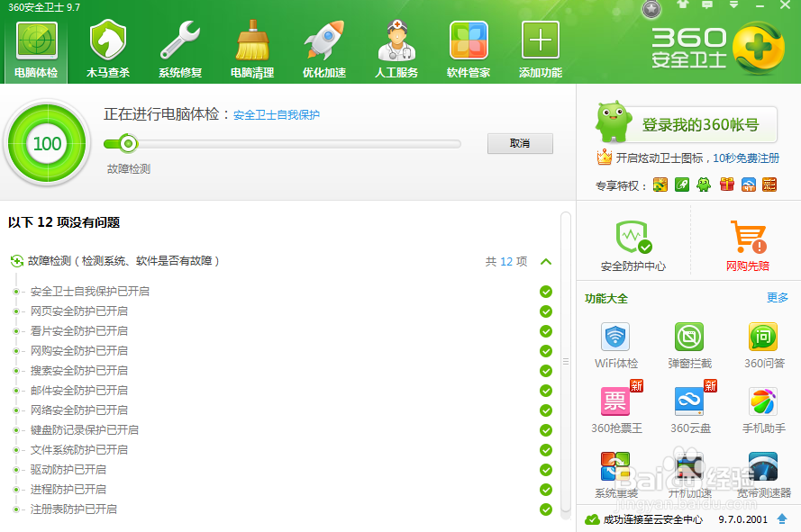Click the red gift privilege icon

tap(726, 185)
